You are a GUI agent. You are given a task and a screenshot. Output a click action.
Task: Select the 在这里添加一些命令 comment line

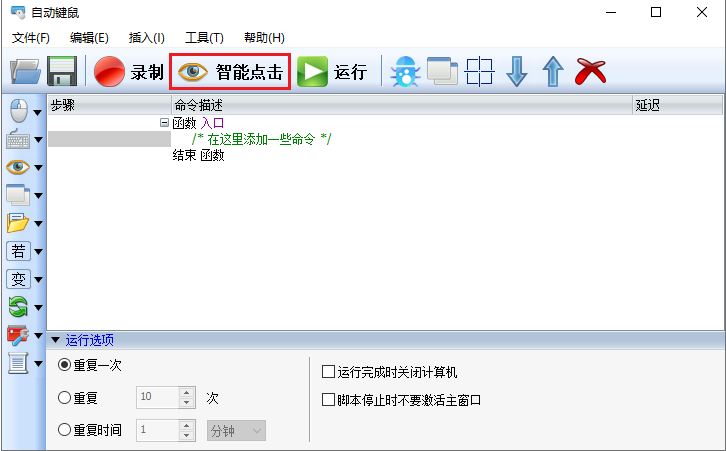tap(262, 139)
